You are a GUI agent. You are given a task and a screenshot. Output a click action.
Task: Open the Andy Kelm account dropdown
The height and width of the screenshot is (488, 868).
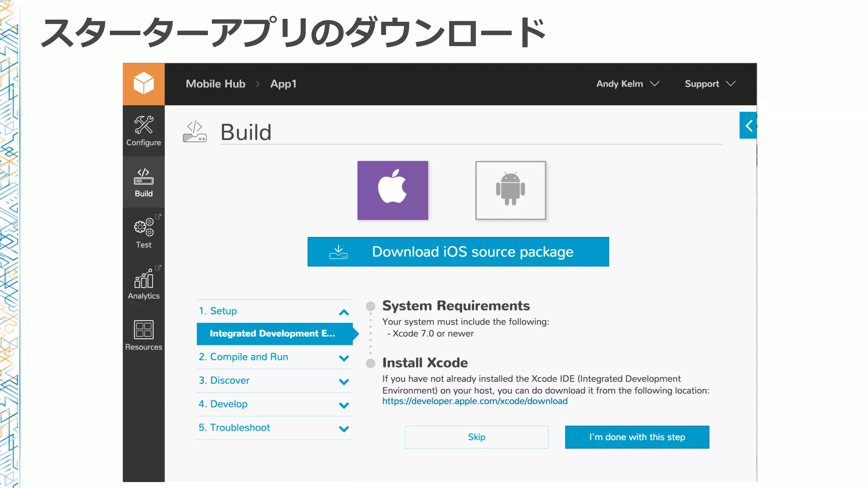point(628,84)
